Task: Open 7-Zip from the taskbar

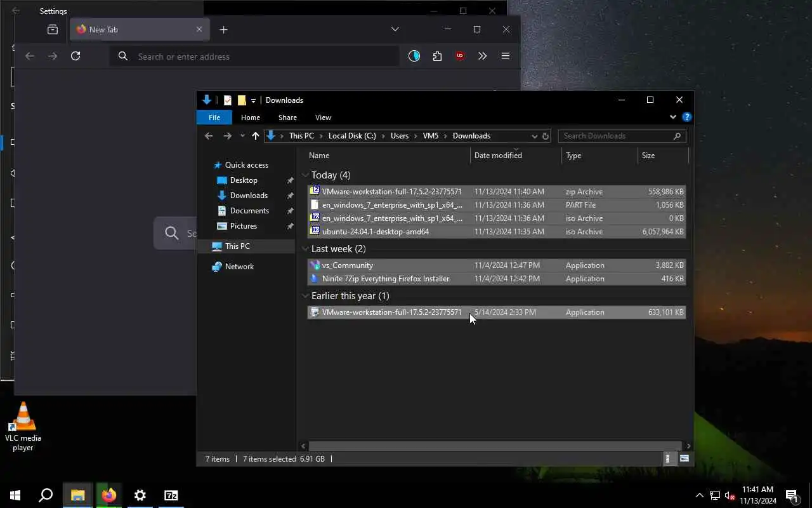Action: click(171, 495)
